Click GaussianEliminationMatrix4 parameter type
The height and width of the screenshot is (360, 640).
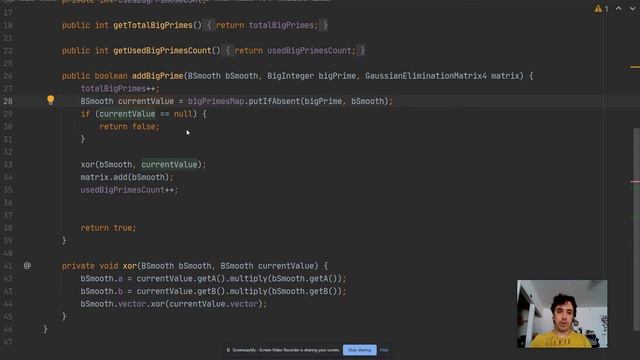tap(426, 76)
